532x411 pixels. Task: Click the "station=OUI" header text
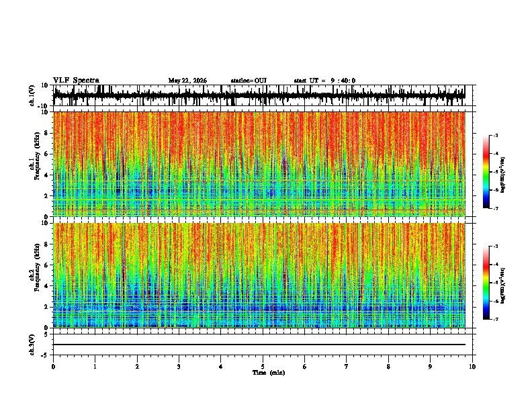click(x=249, y=81)
